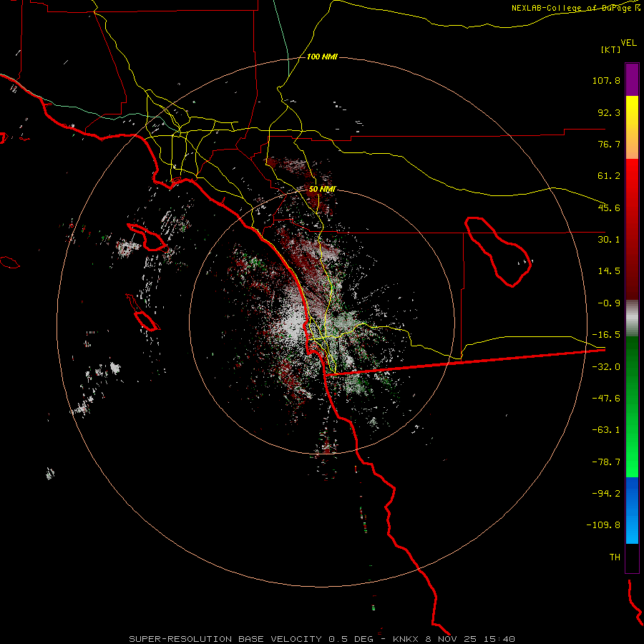Select the 14.5 legend value
Viewport: 644px width, 644px height.
coord(609,271)
